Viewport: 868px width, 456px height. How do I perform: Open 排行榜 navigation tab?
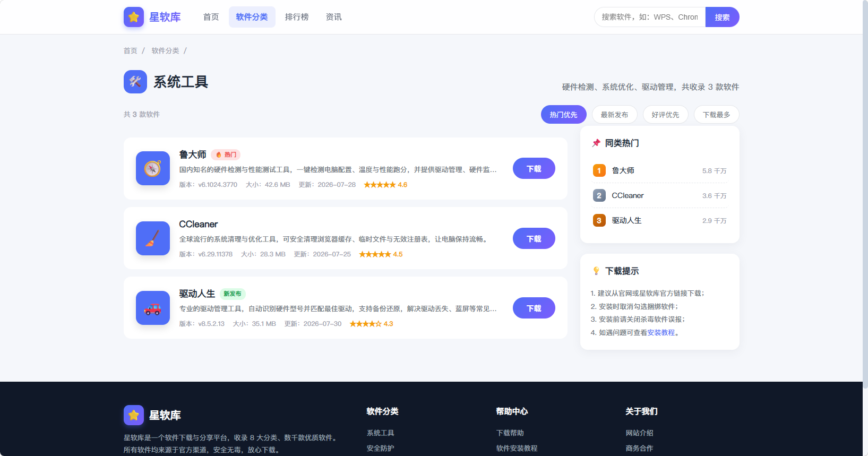(x=297, y=17)
